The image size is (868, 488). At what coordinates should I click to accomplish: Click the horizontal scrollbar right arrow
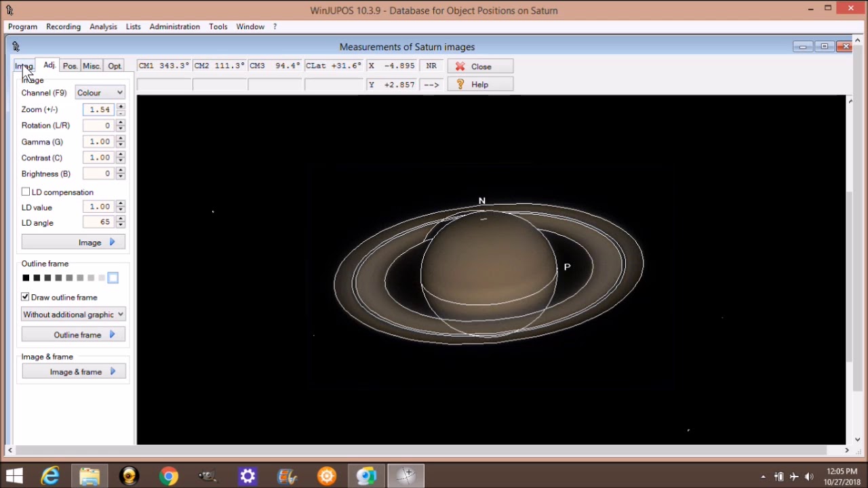846,450
